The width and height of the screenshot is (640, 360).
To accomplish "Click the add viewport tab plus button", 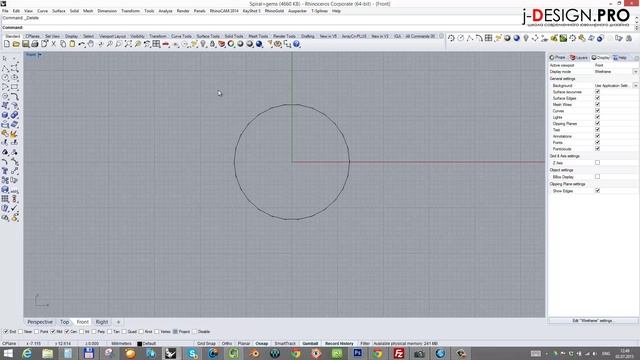I will 118,322.
